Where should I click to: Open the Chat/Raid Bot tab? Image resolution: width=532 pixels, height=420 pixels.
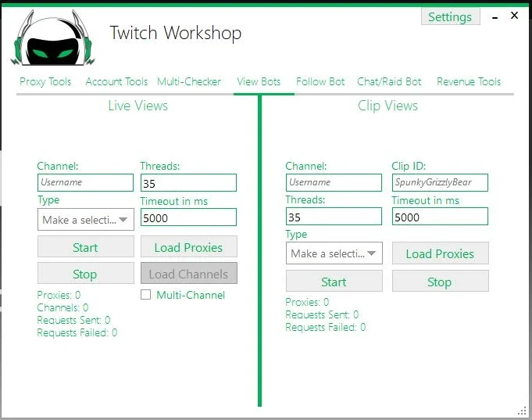[389, 81]
